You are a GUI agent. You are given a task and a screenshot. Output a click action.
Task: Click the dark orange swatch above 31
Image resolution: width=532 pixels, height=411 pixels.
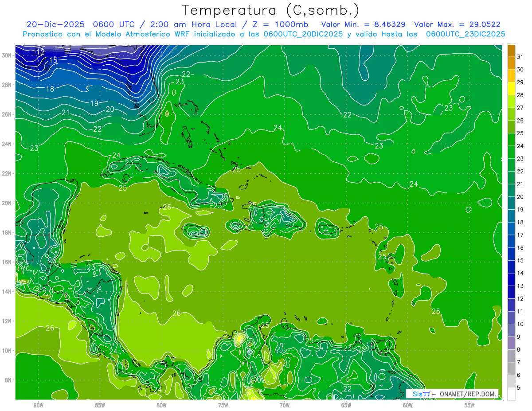(512, 51)
